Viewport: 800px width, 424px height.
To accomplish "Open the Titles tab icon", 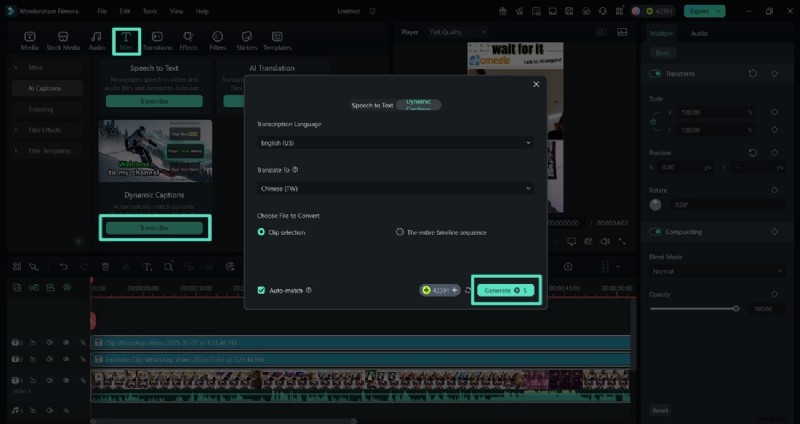I will tap(126, 41).
